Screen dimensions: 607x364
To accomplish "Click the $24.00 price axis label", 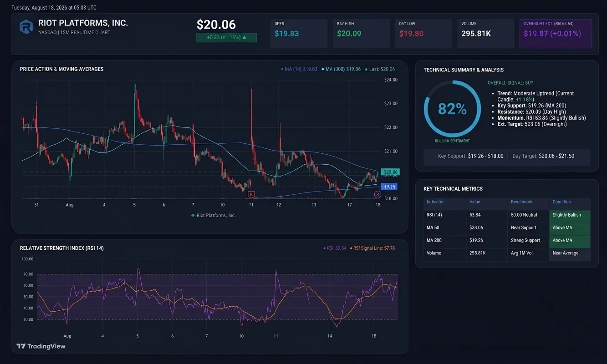I will point(391,80).
